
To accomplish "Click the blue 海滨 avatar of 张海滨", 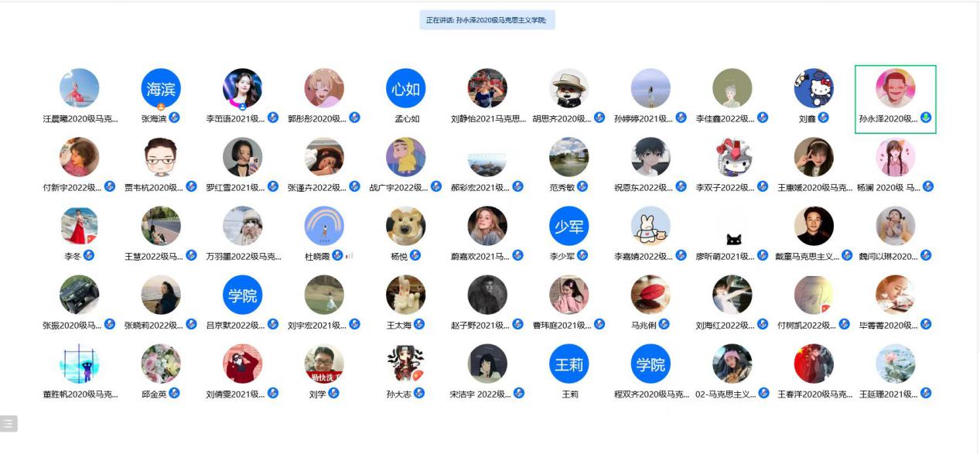I will pyautogui.click(x=161, y=88).
